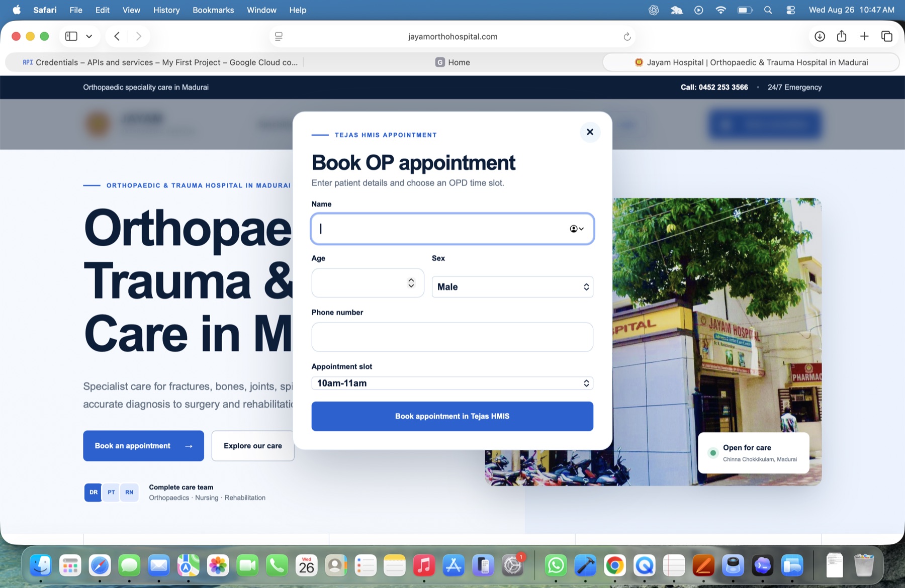Viewport: 905px width, 588px height.
Task: Click the Call: 0452 253 3566 text
Action: (714, 87)
